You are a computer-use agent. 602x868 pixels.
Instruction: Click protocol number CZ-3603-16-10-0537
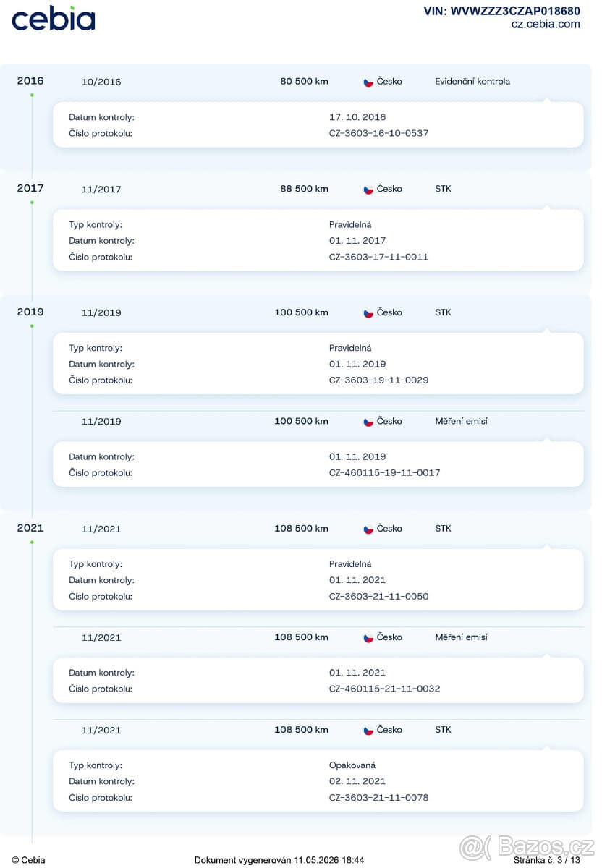tap(378, 133)
